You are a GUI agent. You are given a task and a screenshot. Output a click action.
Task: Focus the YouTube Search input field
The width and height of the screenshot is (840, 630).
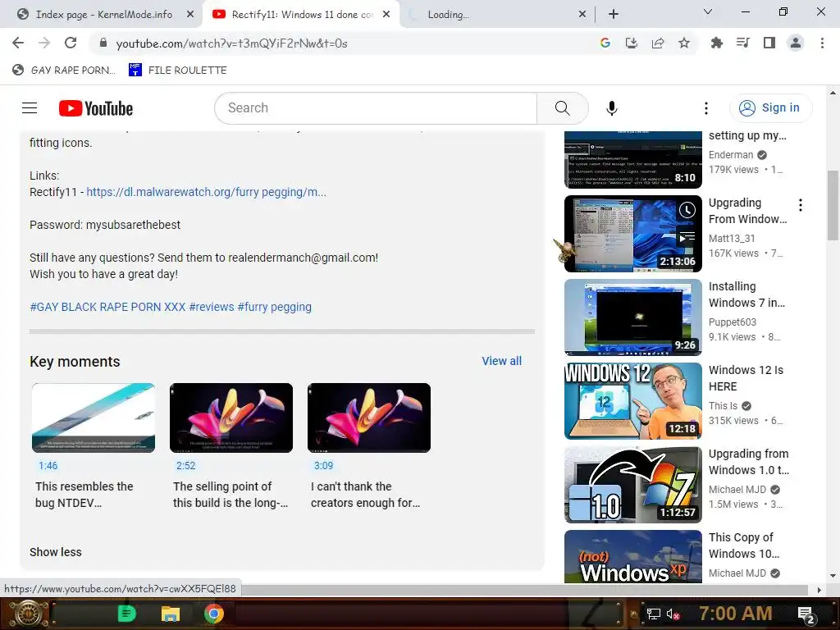pos(376,108)
